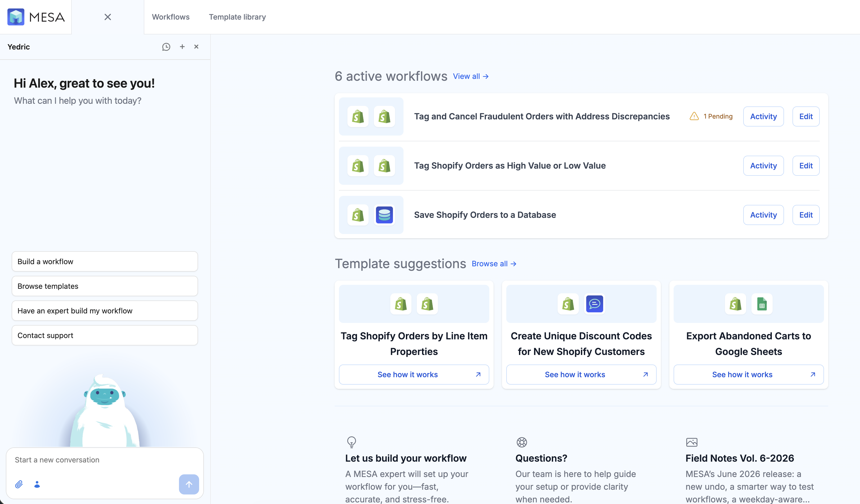Click the MESA logo icon
Screen dimensions: 860x504
click(16, 17)
